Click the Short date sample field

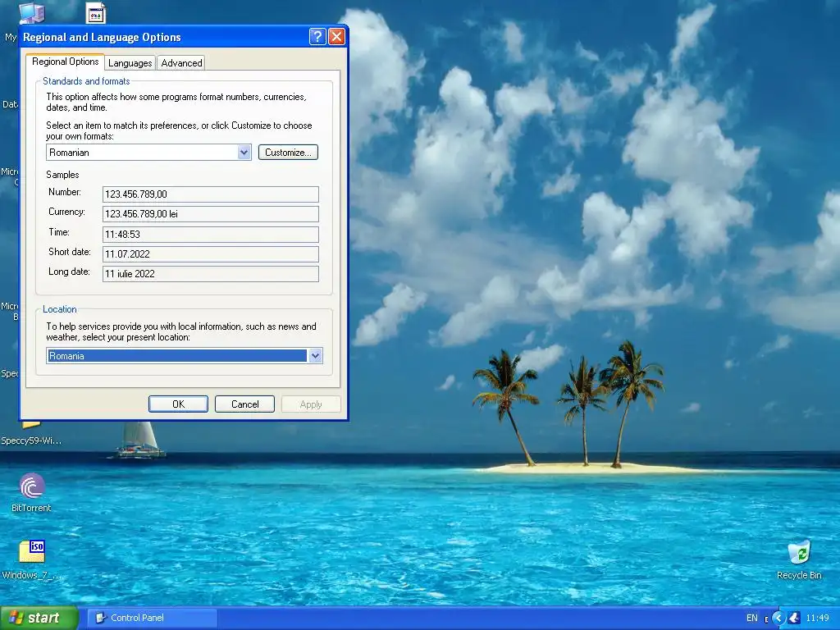211,254
